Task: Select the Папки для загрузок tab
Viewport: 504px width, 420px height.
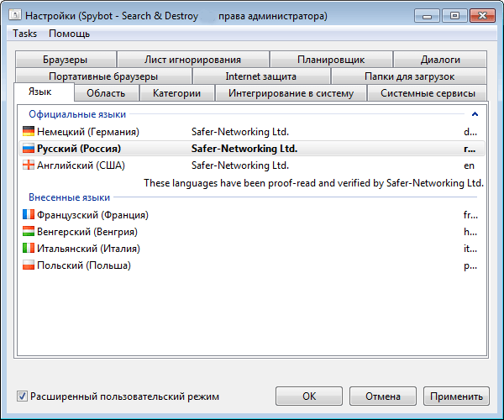Action: coord(409,76)
